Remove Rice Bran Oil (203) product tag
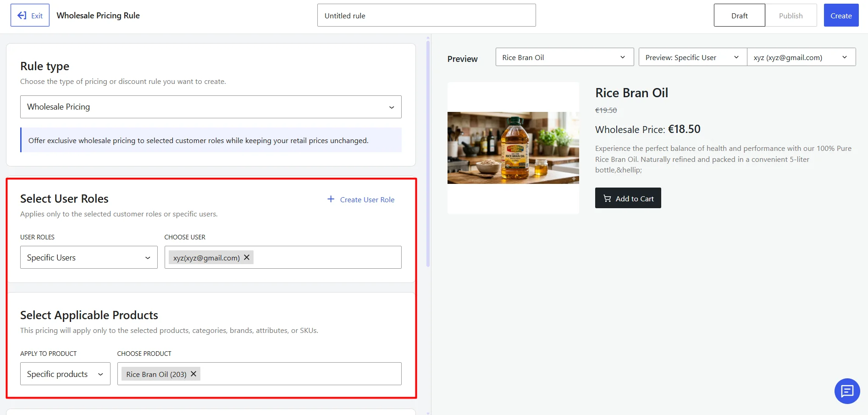Viewport: 868px width, 415px height. 194,374
